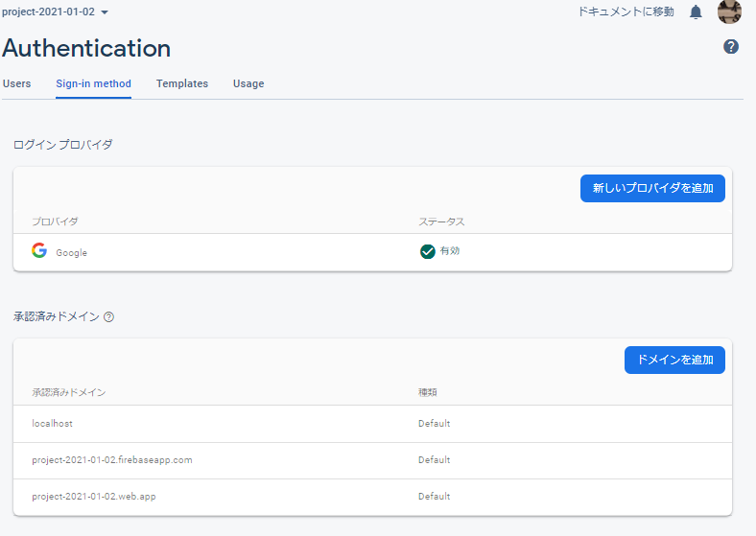This screenshot has width=756, height=536.
Task: Click the 承認済みドメイン help icon
Action: [x=109, y=316]
